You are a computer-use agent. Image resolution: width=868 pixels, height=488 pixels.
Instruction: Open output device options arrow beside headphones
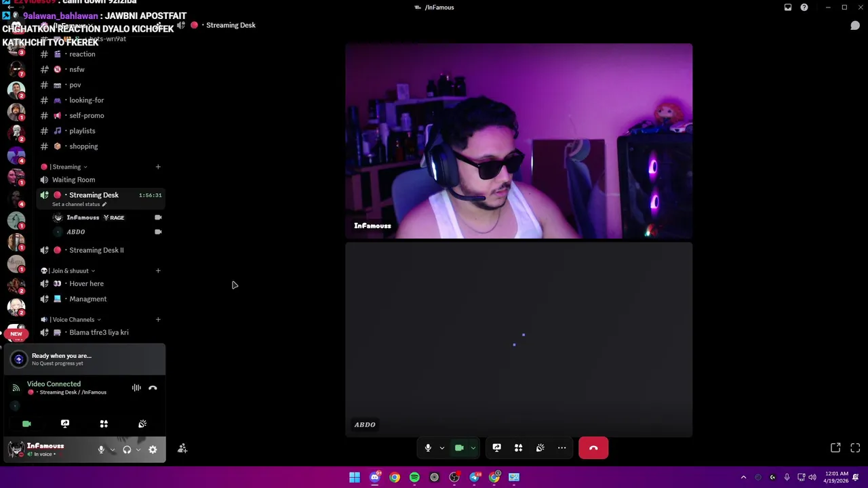point(138,449)
